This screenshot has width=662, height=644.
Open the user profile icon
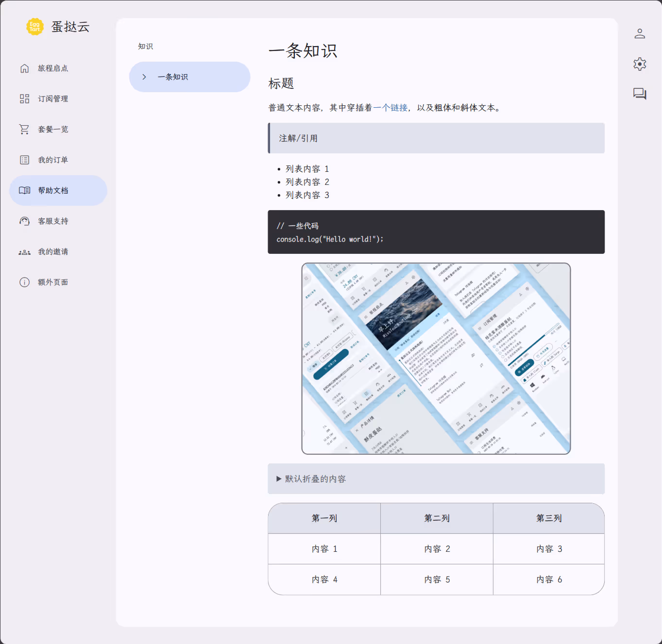pyautogui.click(x=639, y=33)
